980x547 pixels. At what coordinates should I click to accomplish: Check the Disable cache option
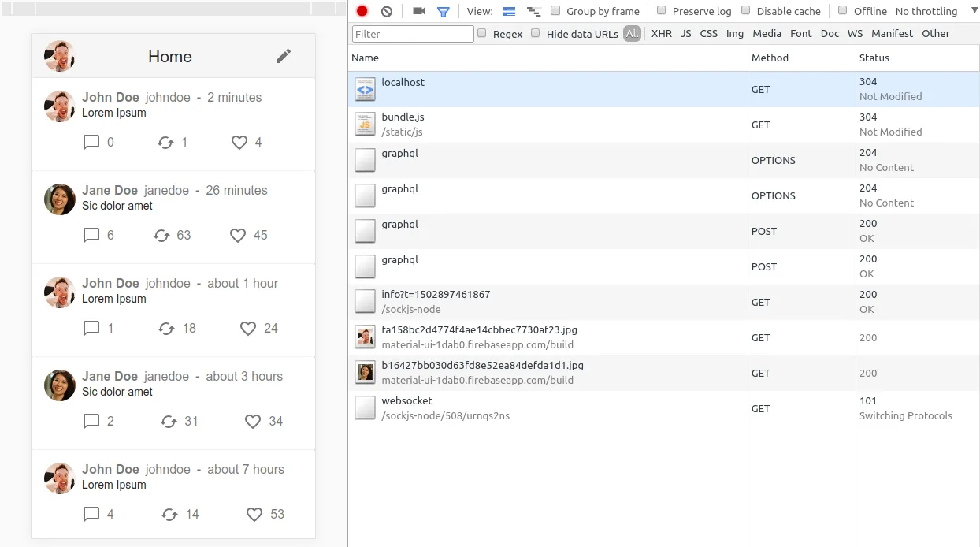pyautogui.click(x=746, y=11)
